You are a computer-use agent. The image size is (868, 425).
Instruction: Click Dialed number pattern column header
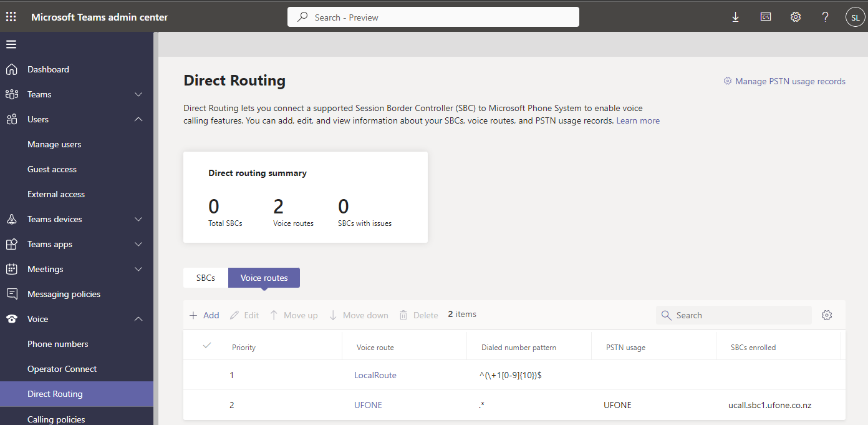519,348
